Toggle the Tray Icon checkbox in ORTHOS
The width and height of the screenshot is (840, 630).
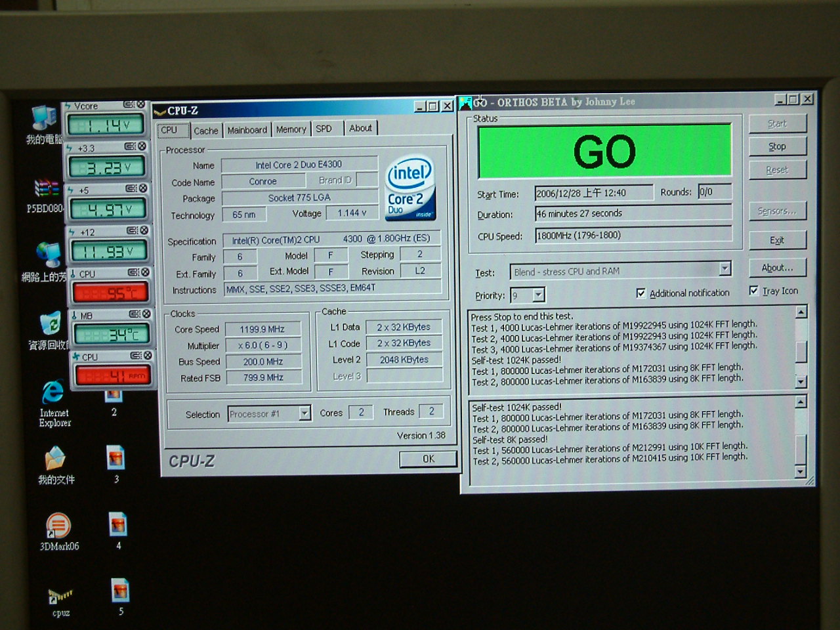(x=754, y=290)
